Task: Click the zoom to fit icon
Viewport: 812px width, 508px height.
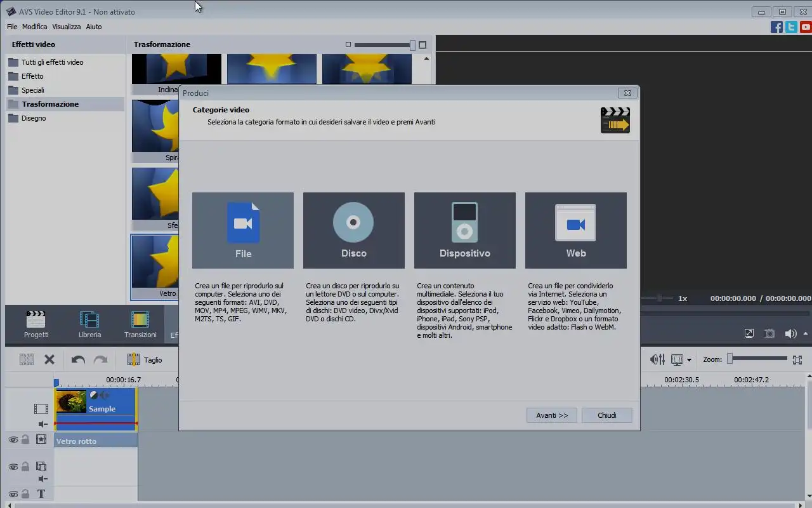Action: click(x=797, y=359)
